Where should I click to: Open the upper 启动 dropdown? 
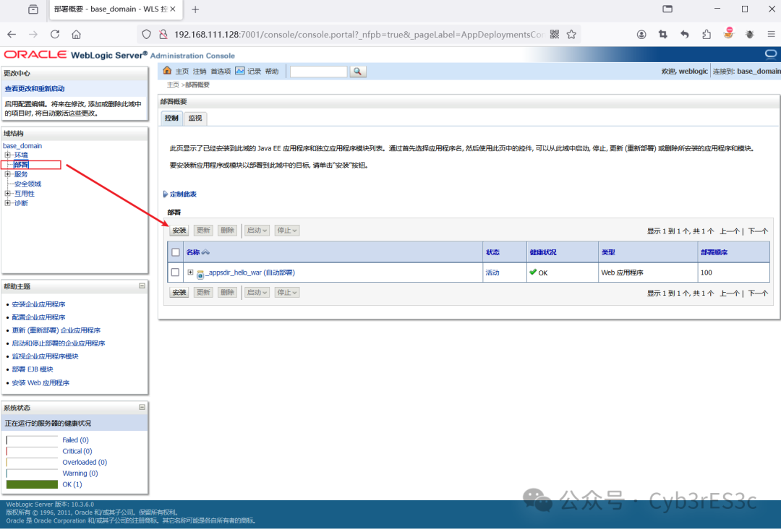coord(257,231)
